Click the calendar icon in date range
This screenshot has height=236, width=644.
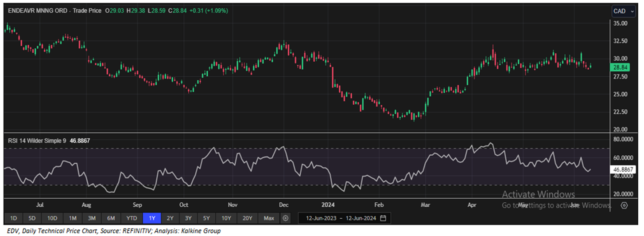(x=383, y=218)
